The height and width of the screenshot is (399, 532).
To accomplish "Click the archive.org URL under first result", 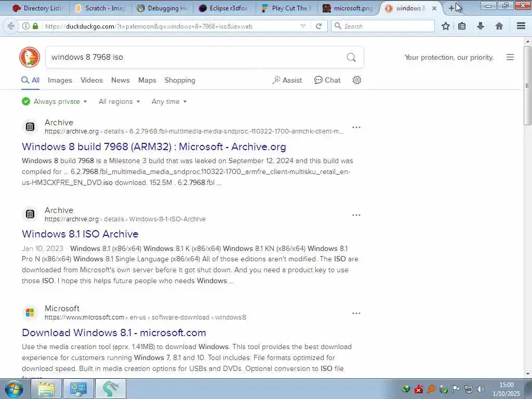I will point(194,131).
